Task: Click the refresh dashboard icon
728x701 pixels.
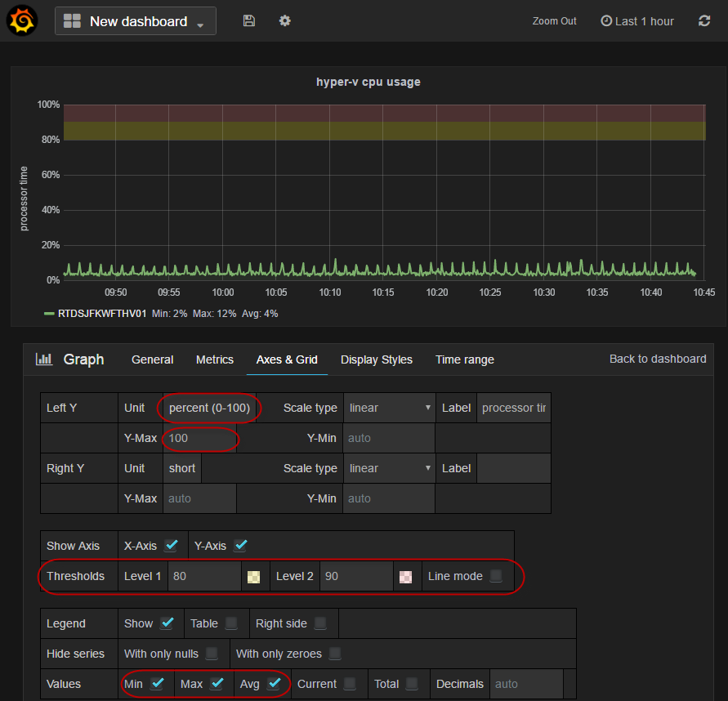Action: [x=704, y=21]
